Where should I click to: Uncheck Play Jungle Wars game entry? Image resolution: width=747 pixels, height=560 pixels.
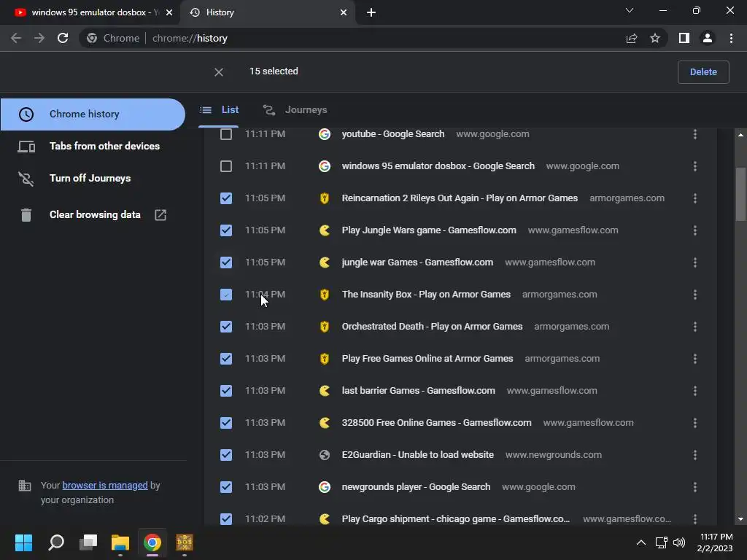click(x=226, y=230)
